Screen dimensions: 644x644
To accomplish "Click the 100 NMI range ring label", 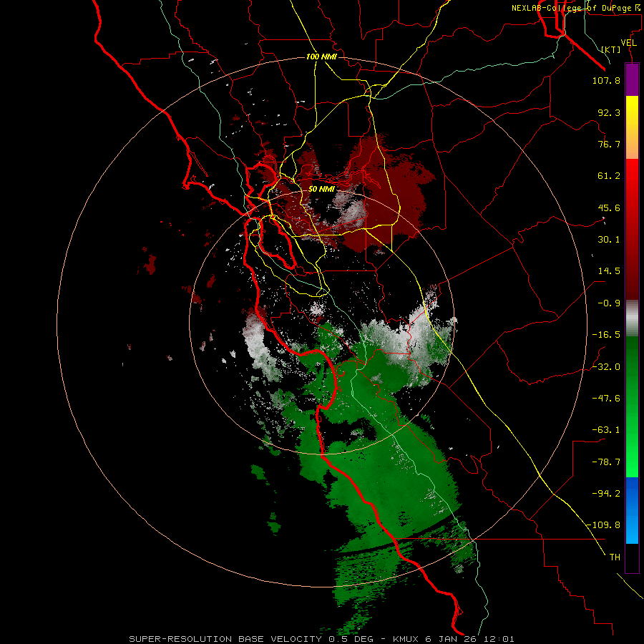I will click(321, 57).
